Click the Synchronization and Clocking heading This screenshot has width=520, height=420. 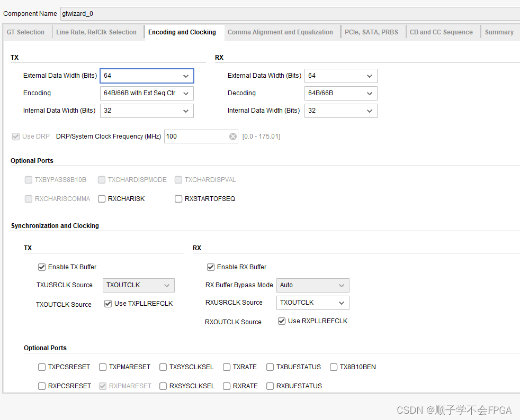pyautogui.click(x=55, y=226)
